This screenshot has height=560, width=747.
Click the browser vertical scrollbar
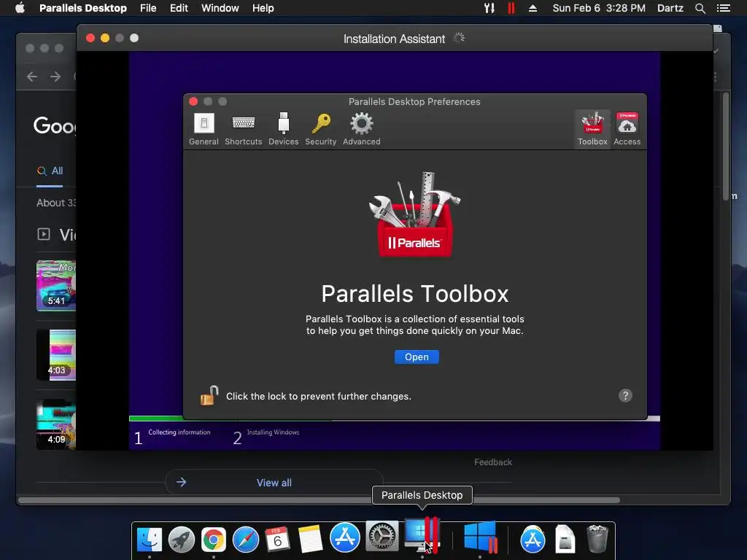coord(725,146)
